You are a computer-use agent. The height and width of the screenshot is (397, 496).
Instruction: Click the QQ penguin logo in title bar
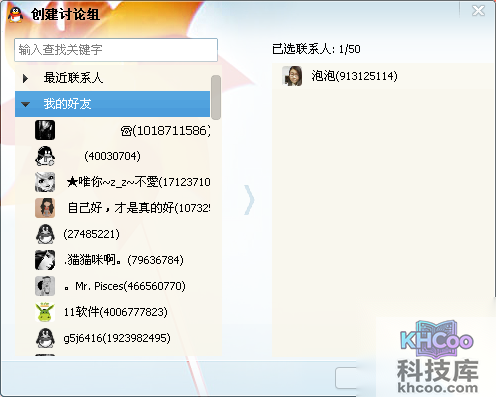pyautogui.click(x=16, y=15)
